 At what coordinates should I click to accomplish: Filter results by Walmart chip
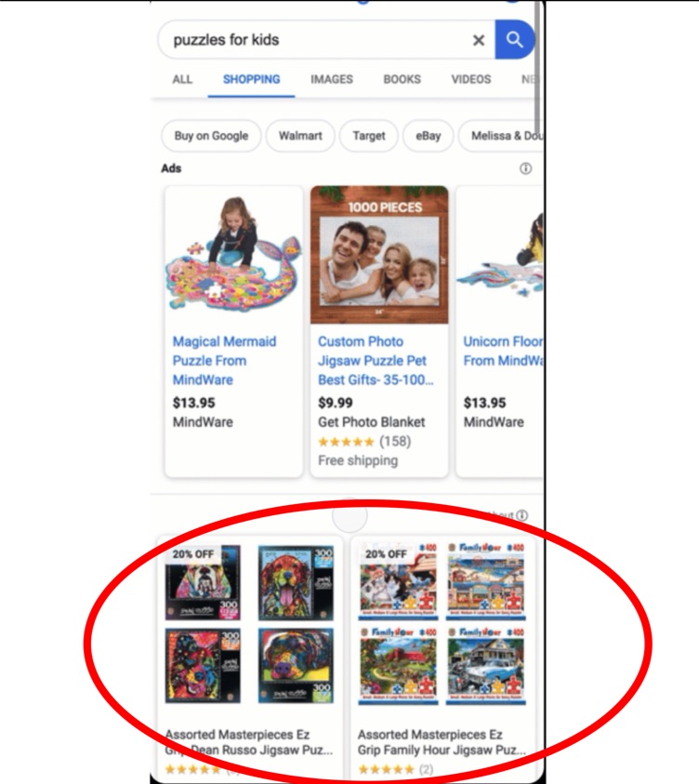tap(300, 136)
